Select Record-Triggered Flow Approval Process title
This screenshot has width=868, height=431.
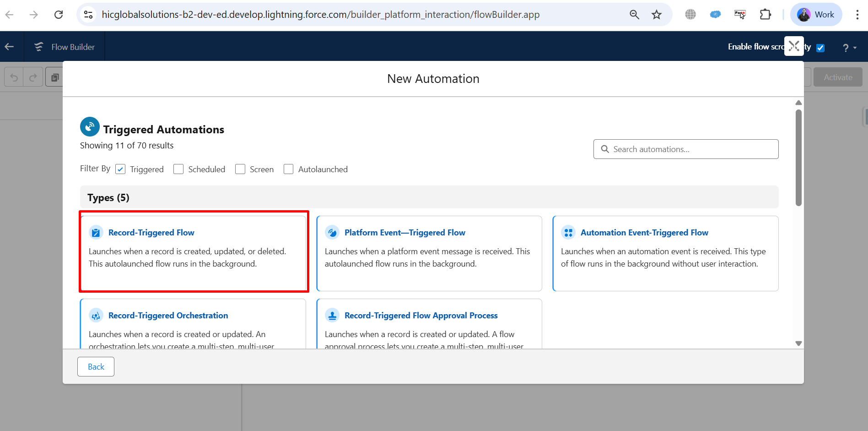[x=421, y=316]
